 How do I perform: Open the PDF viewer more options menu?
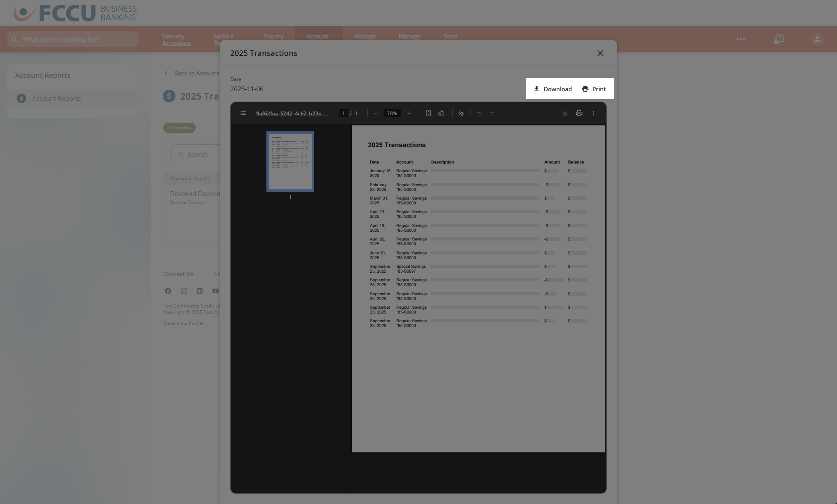click(593, 113)
